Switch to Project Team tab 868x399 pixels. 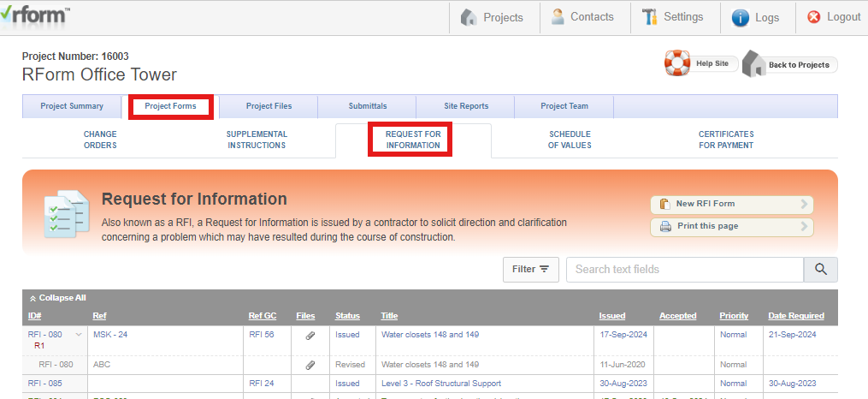(x=564, y=106)
